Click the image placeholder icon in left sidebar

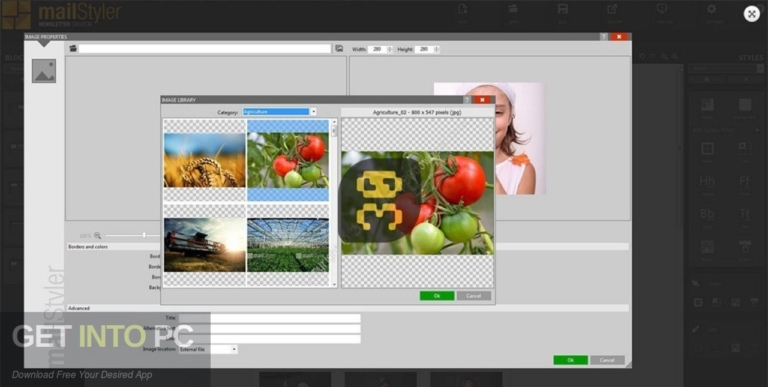coord(44,71)
